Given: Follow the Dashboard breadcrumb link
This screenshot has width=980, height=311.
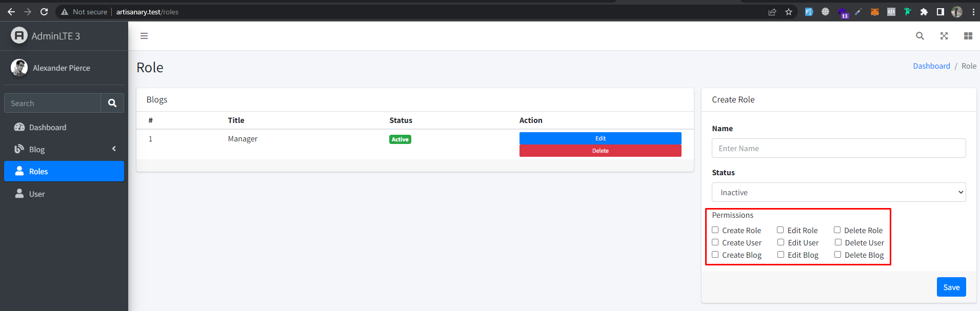Looking at the screenshot, I should click(x=931, y=66).
